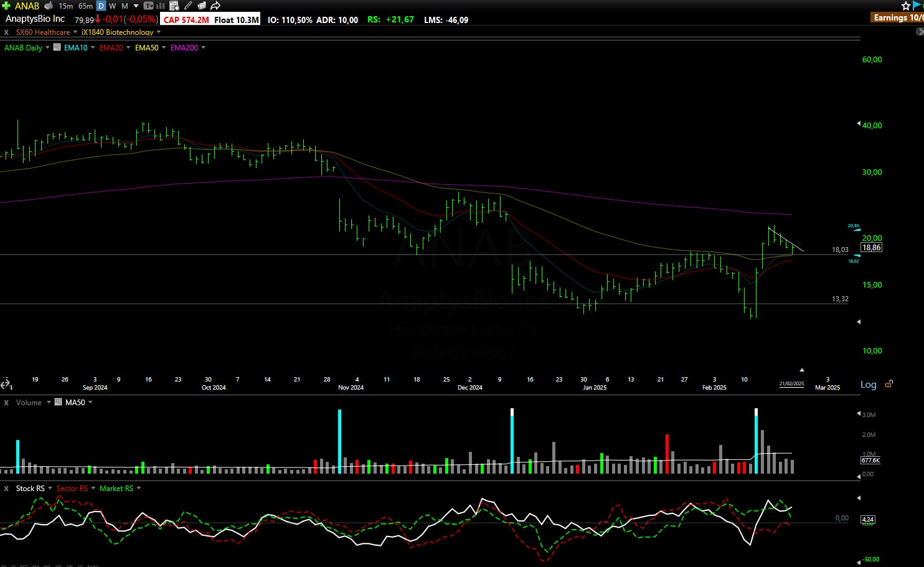Open the EMA200 indicator dropdown
This screenshot has width=924, height=567.
(x=203, y=48)
